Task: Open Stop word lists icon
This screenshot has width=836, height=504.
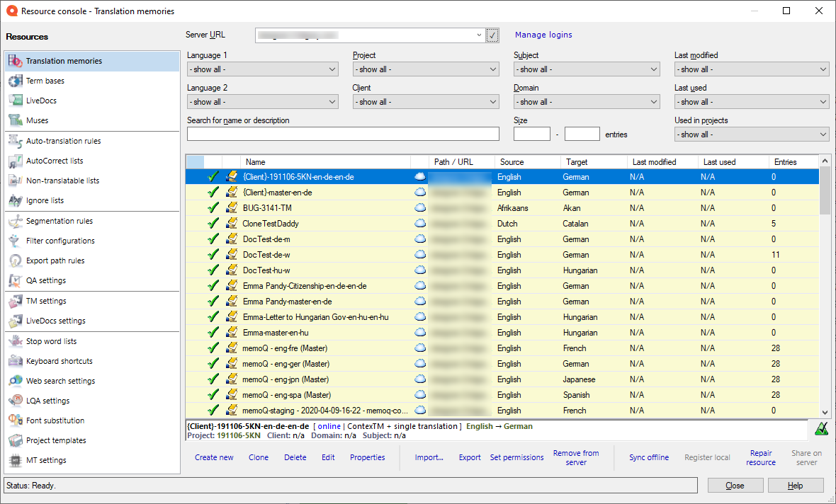Action: (x=16, y=341)
